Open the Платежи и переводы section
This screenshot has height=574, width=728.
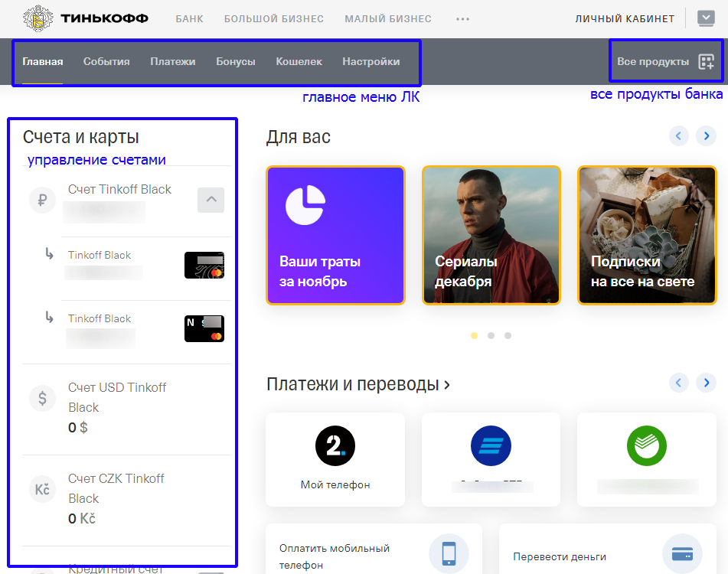(x=358, y=384)
